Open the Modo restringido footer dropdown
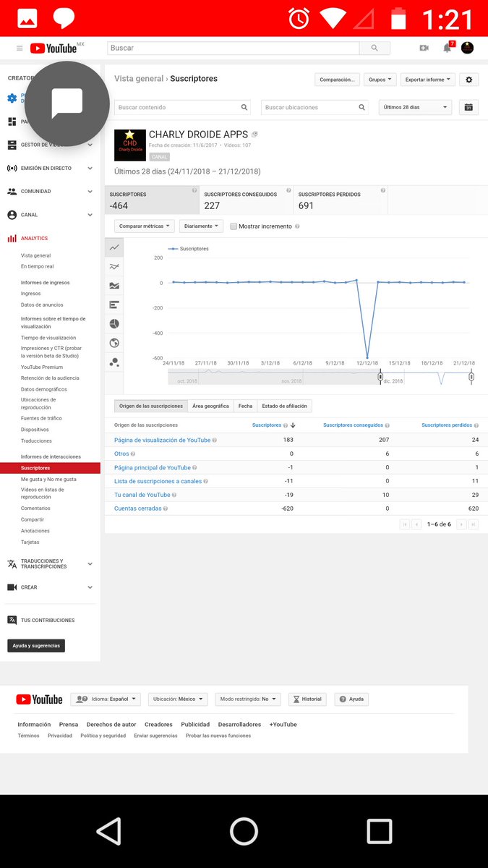The image size is (488, 868). [x=248, y=699]
